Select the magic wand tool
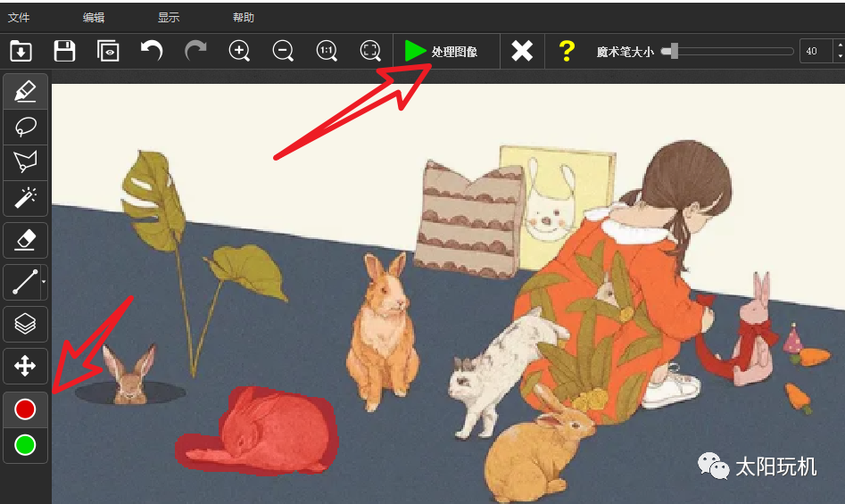Image resolution: width=845 pixels, height=504 pixels. click(26, 197)
